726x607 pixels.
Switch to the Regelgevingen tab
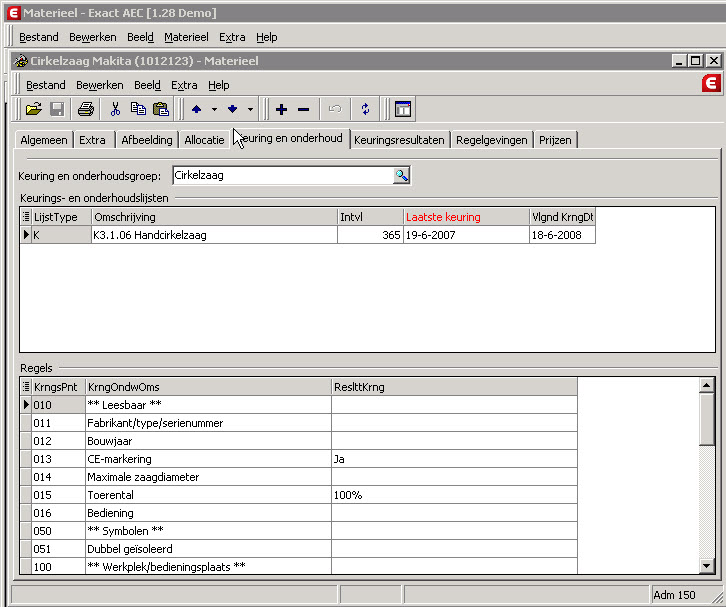click(x=492, y=140)
